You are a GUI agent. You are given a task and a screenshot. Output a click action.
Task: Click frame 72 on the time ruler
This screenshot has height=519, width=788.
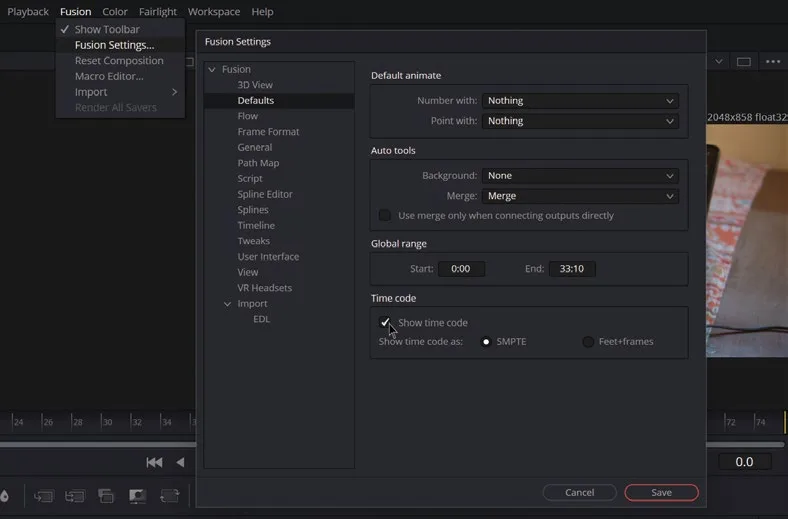pos(730,422)
